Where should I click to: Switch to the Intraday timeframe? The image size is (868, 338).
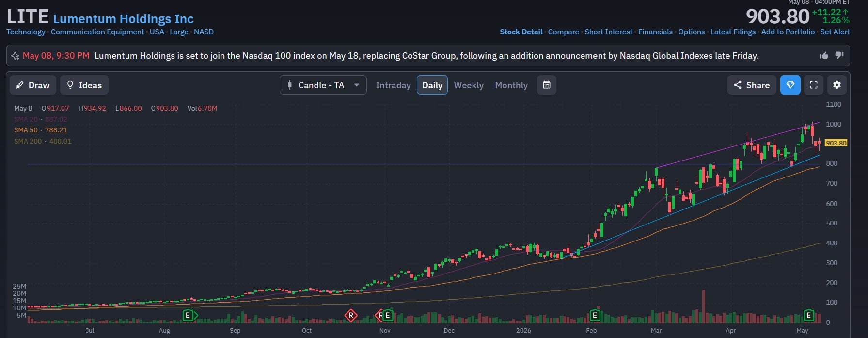click(x=393, y=85)
